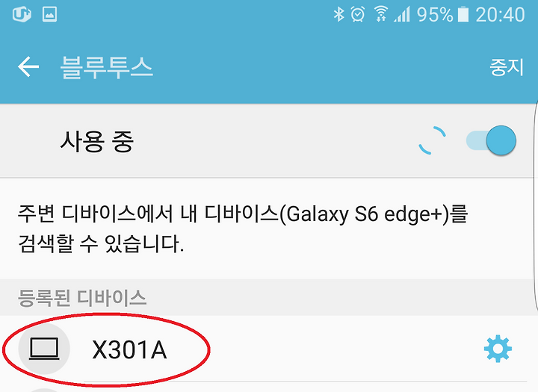538x392 pixels.
Task: Turn off the Bluetooth toggle switch
Action: tap(491, 140)
